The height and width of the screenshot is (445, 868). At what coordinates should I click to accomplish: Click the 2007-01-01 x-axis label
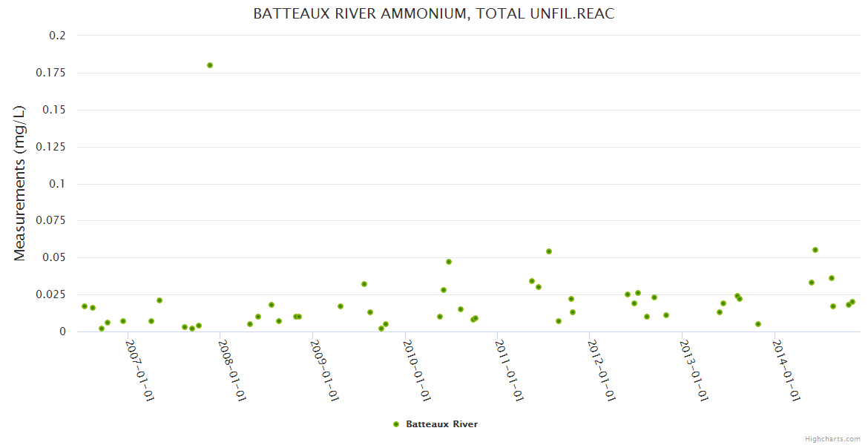tap(139, 370)
